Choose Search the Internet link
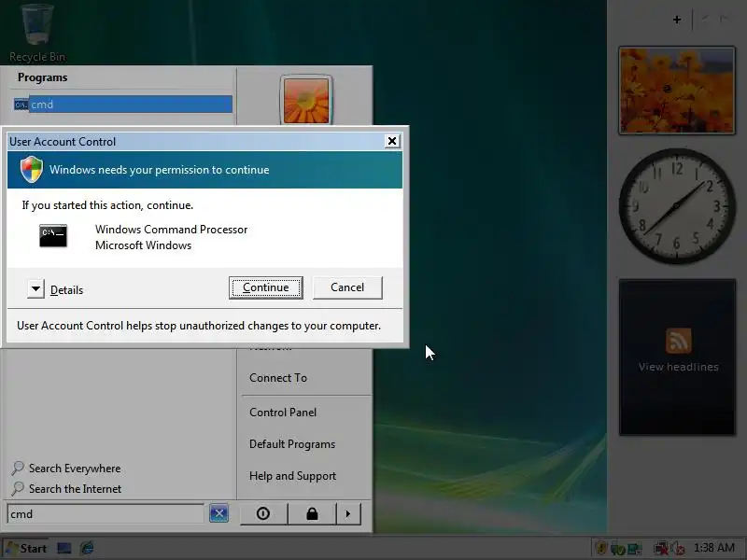The width and height of the screenshot is (747, 560). click(x=66, y=488)
